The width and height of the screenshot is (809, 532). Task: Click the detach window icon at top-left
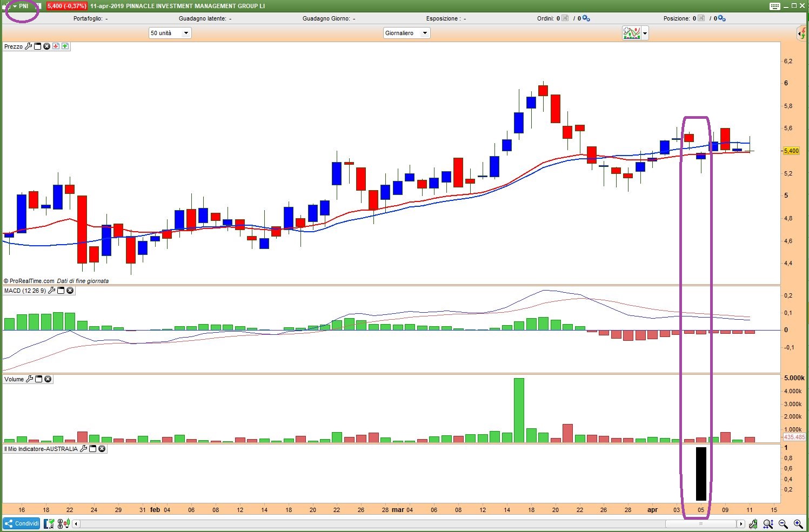point(7,6)
